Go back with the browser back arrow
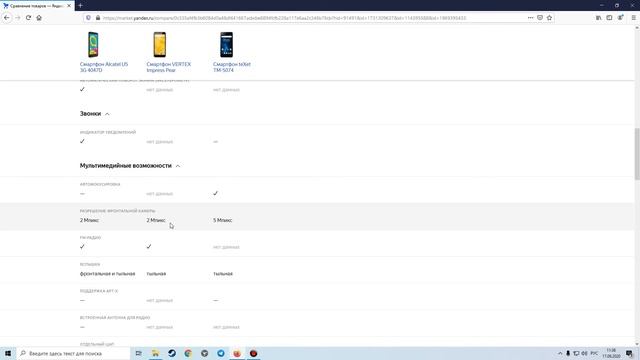This screenshot has width=640, height=360. tap(7, 18)
